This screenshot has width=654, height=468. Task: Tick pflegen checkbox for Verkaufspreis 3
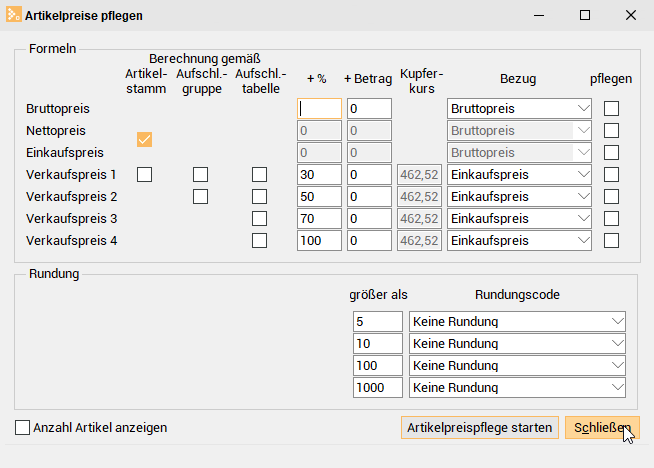611,219
